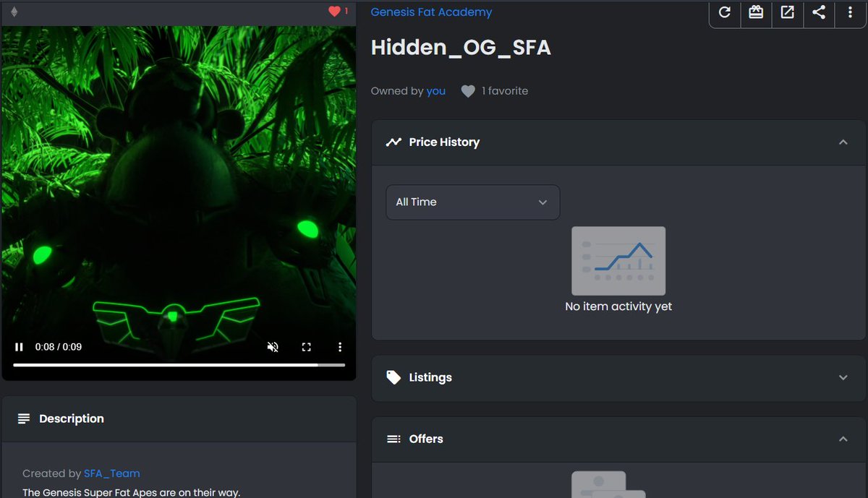868x498 pixels.
Task: Click 'The Genesis Super Fat Apes' description text
Action: coord(131,492)
